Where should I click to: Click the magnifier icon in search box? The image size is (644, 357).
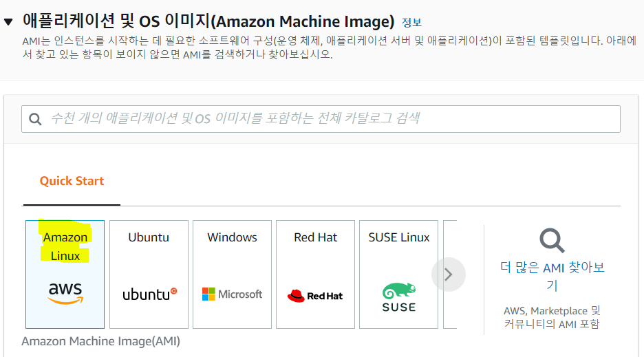click(35, 119)
